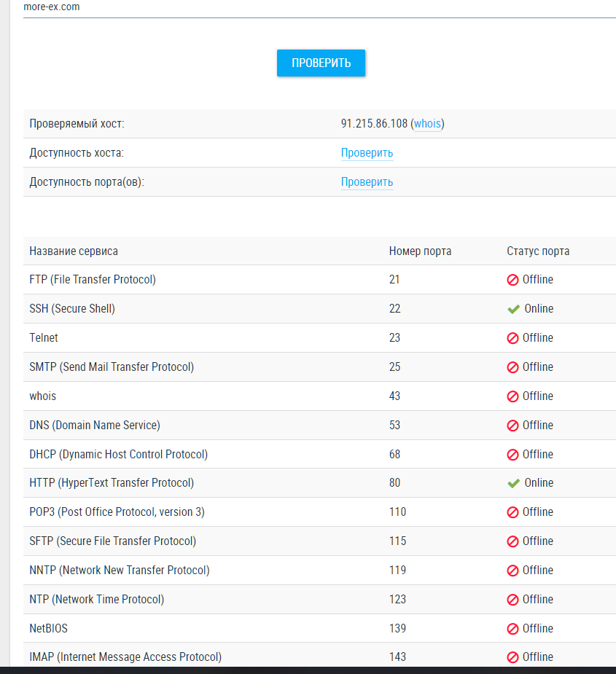Click the offline icon for DNS port 53

click(512, 426)
